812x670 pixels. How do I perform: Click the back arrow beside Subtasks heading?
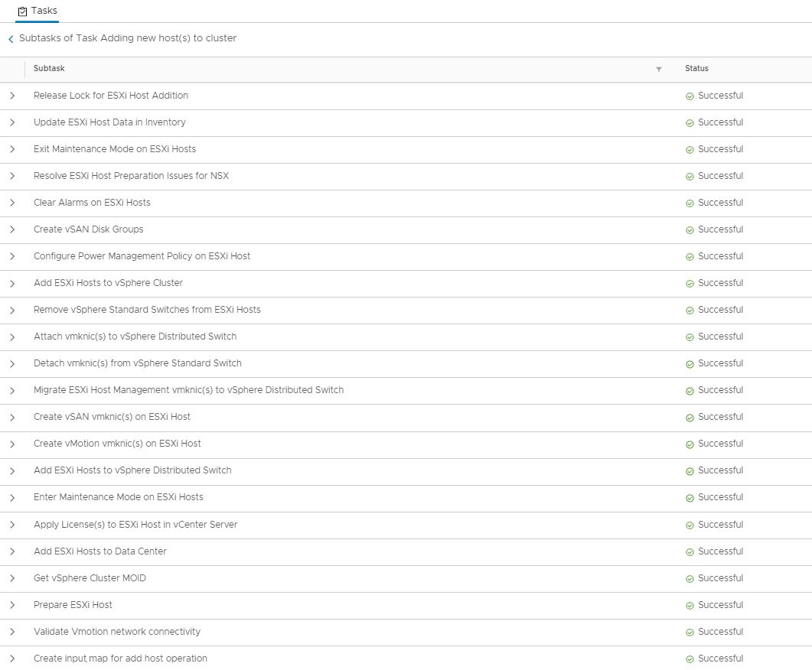[11, 39]
